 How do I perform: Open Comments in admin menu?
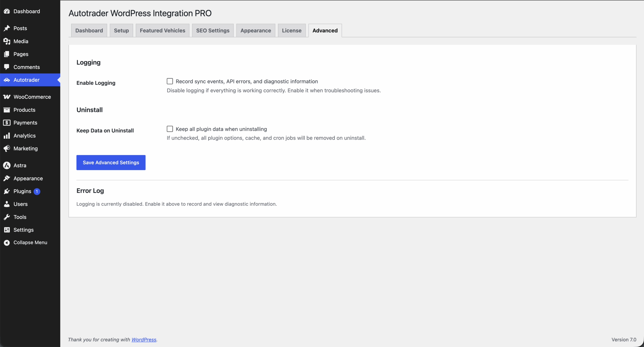point(30,67)
